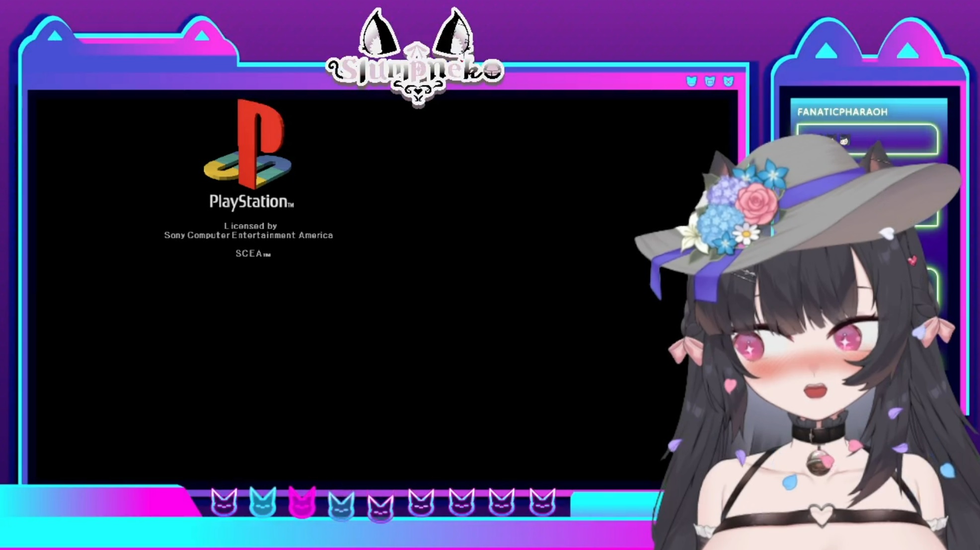Image resolution: width=980 pixels, height=550 pixels.
Task: Click the fifth cat icon sitting lower in row
Action: click(380, 508)
